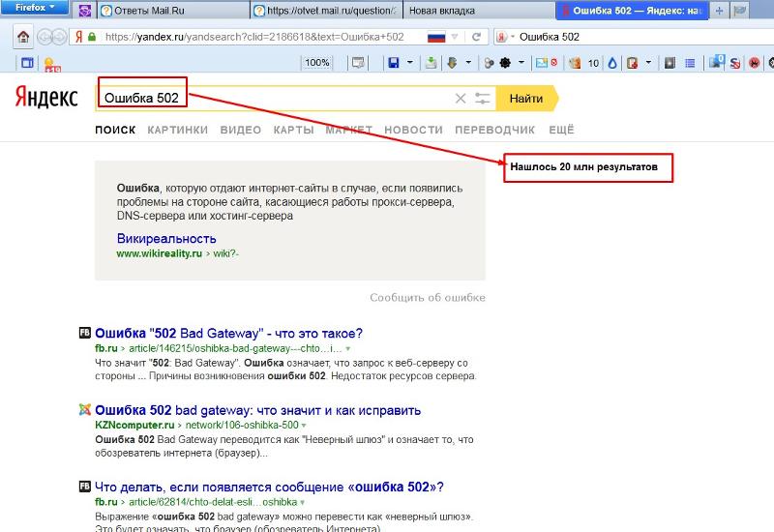Go to the Firefox home page
The width and height of the screenshot is (774, 532).
tap(23, 37)
